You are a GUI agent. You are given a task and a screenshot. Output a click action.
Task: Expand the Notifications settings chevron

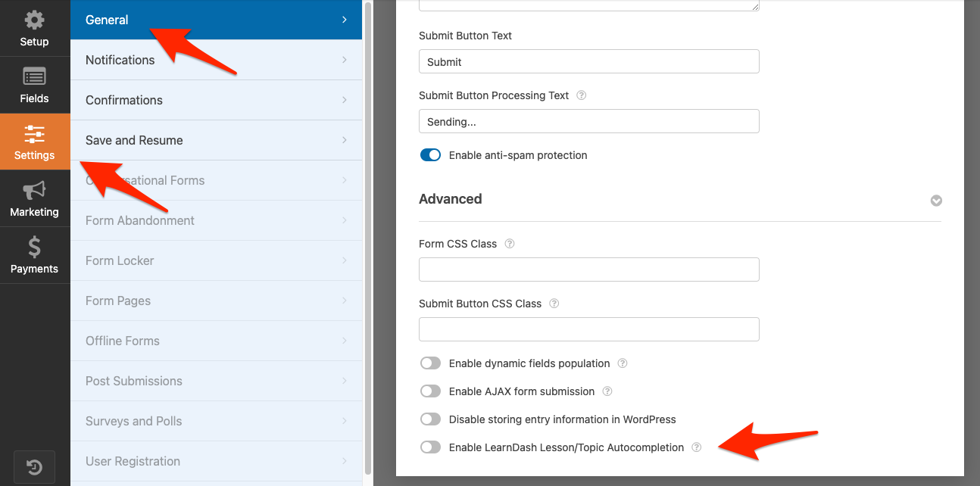click(x=345, y=60)
